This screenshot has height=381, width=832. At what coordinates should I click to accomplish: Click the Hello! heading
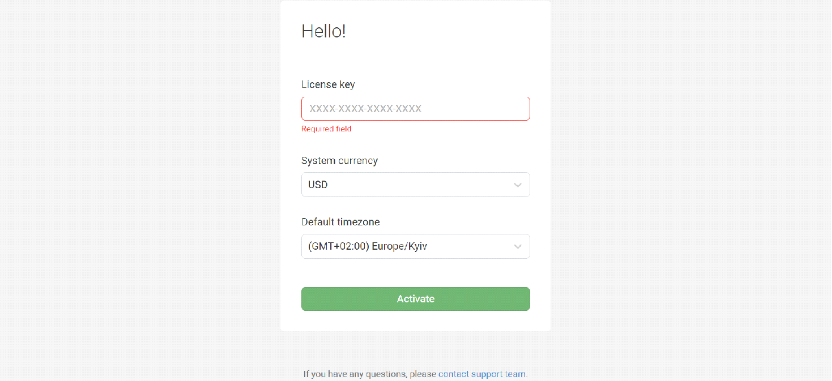324,31
